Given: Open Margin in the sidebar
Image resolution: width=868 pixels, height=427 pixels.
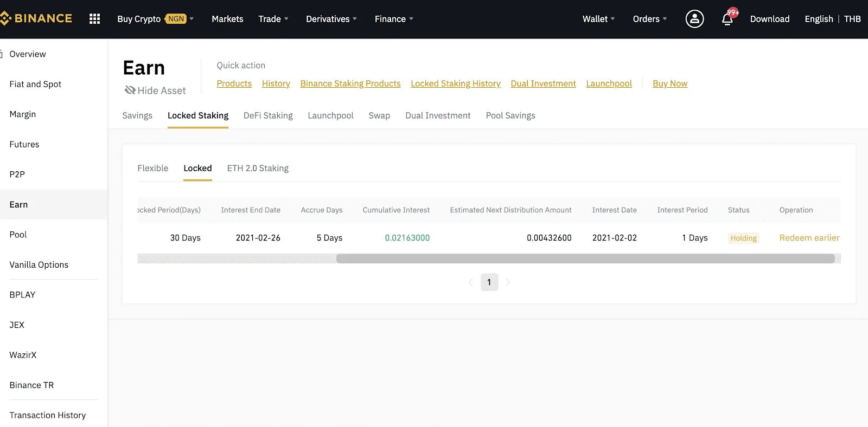Looking at the screenshot, I should [x=23, y=114].
